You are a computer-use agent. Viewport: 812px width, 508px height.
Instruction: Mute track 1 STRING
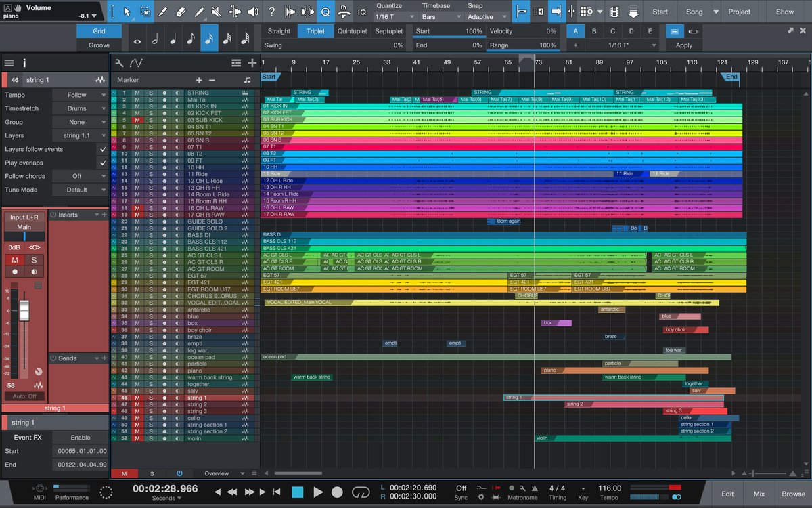coord(137,93)
